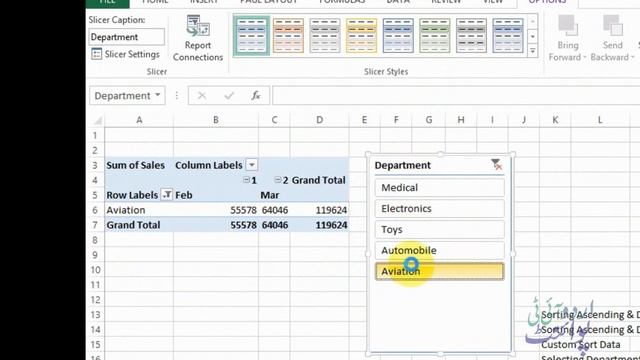
Task: Click cell with 64046 in Grand Total row
Action: click(274, 225)
